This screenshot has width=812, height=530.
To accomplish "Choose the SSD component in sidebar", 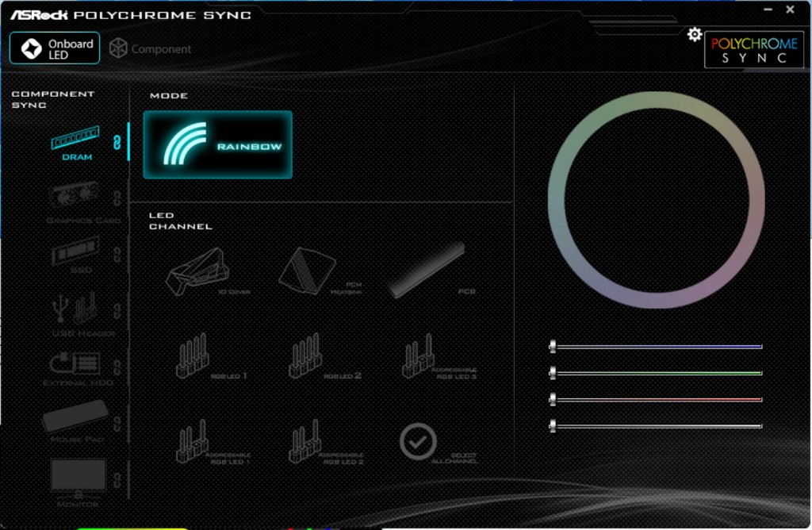I will click(x=76, y=254).
